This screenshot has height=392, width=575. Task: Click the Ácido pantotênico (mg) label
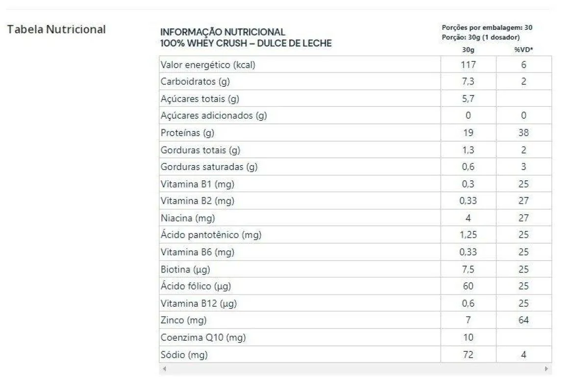pos(211,235)
